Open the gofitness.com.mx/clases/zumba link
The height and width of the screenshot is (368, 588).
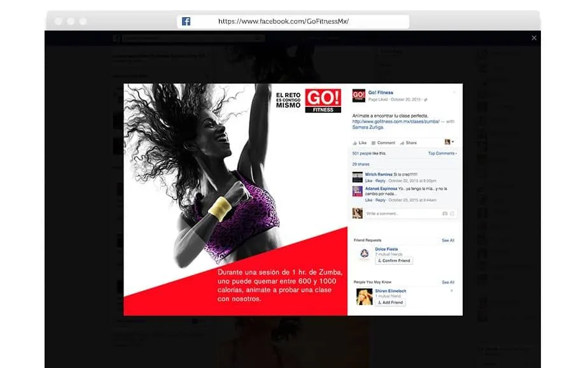[396, 122]
